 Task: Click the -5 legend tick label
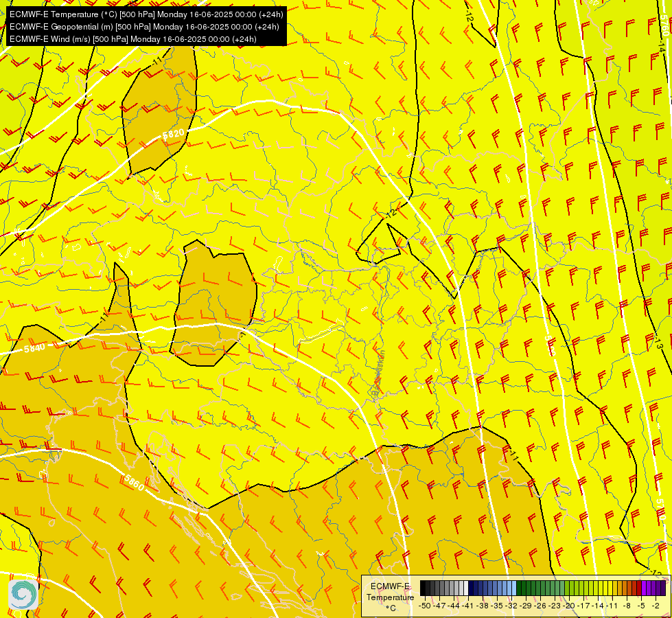[640, 606]
